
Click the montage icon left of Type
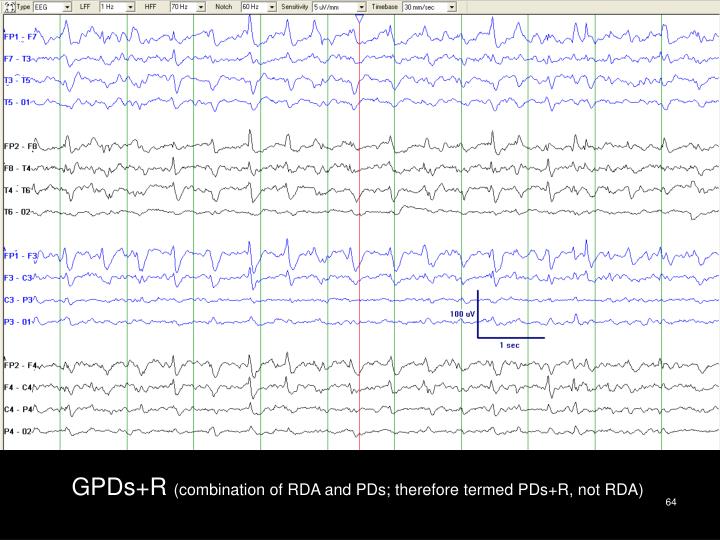coord(10,7)
